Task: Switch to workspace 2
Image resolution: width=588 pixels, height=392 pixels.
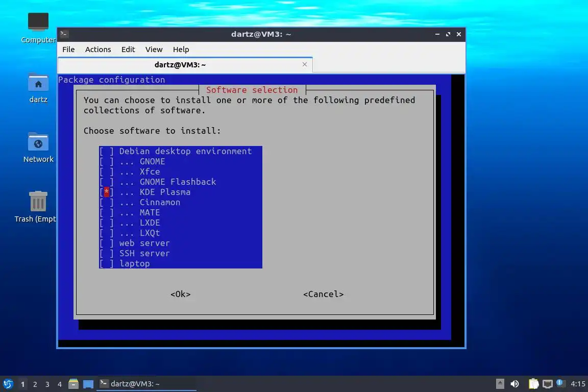Action: 35,384
